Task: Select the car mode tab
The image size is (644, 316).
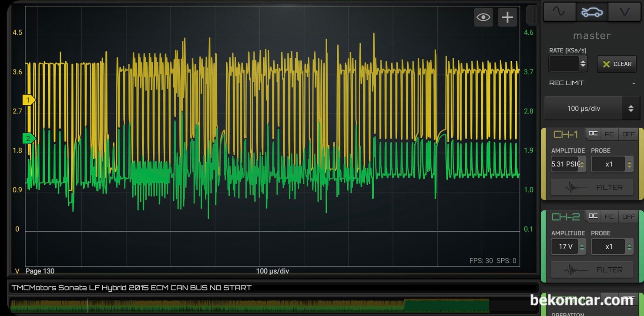Action: [x=592, y=12]
